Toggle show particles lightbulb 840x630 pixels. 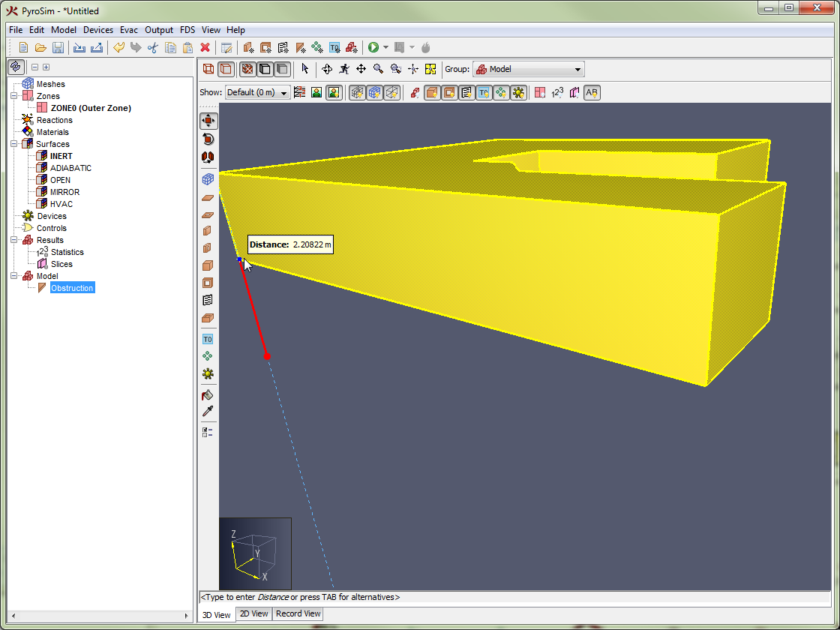pyautogui.click(x=501, y=93)
